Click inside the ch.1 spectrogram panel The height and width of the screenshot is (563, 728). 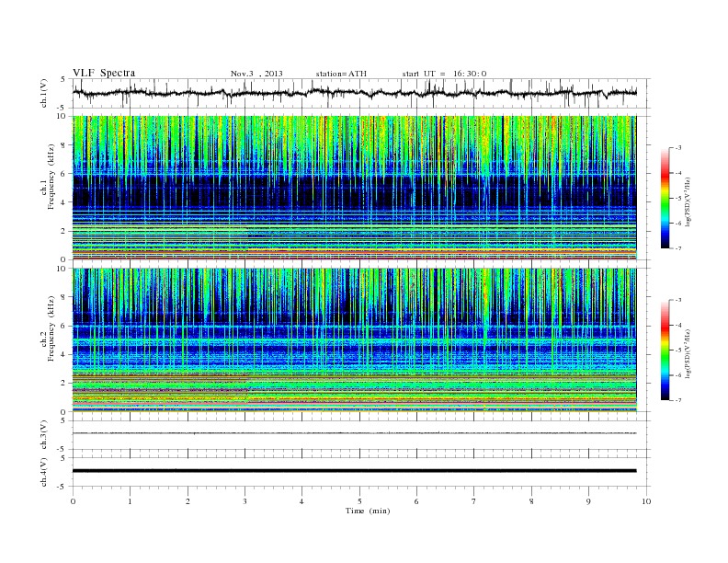354,188
